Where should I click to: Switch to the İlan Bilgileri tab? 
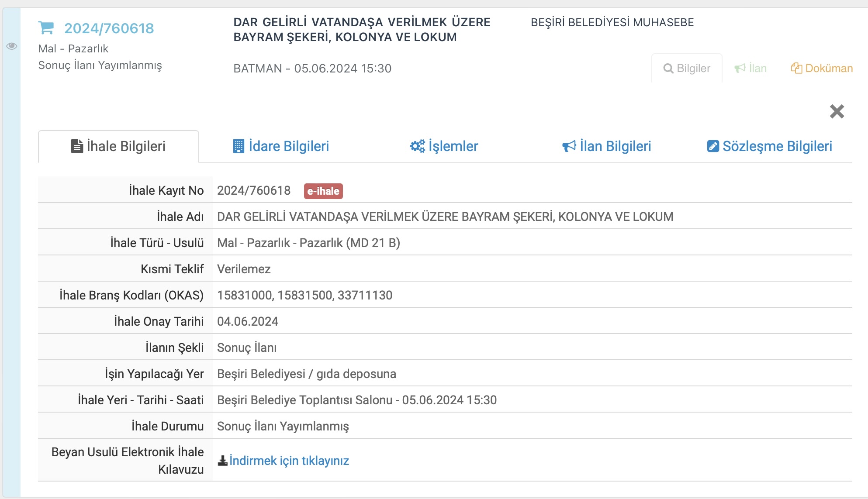coord(615,146)
